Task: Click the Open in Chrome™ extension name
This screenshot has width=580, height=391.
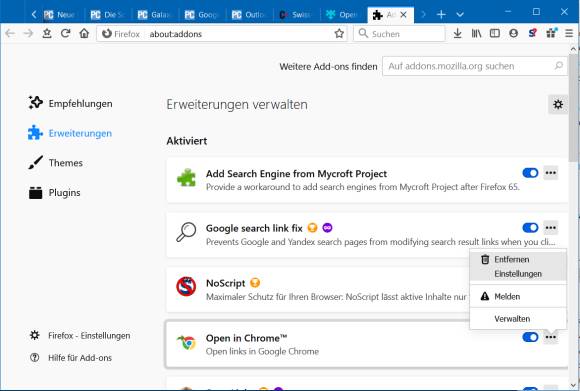Action: point(246,338)
